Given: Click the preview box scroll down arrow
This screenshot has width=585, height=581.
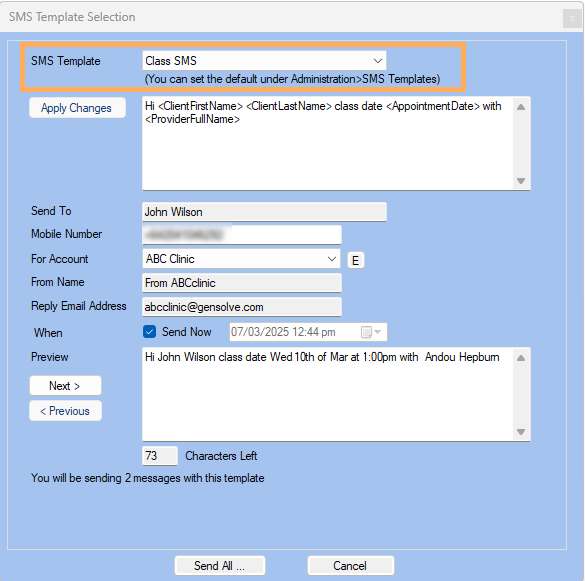Looking at the screenshot, I should click(521, 432).
